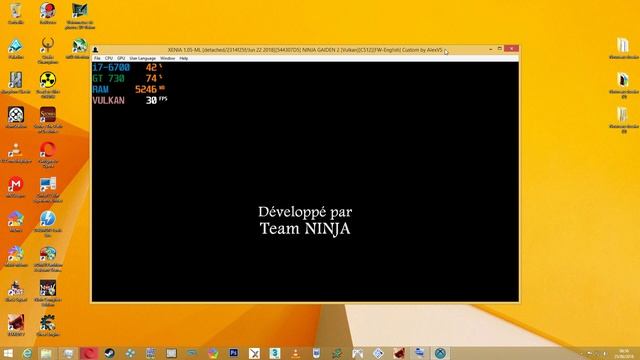The width and height of the screenshot is (640, 360).
Task: Click the system tray clock
Action: tap(624, 353)
